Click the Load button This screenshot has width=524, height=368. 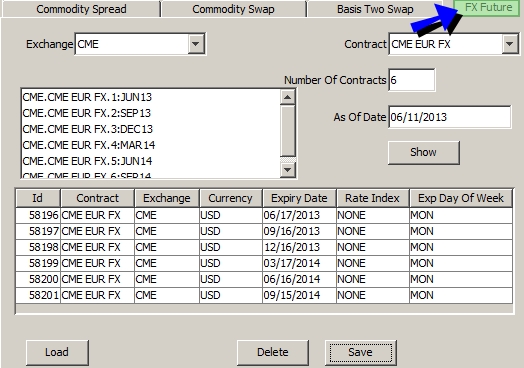point(57,352)
